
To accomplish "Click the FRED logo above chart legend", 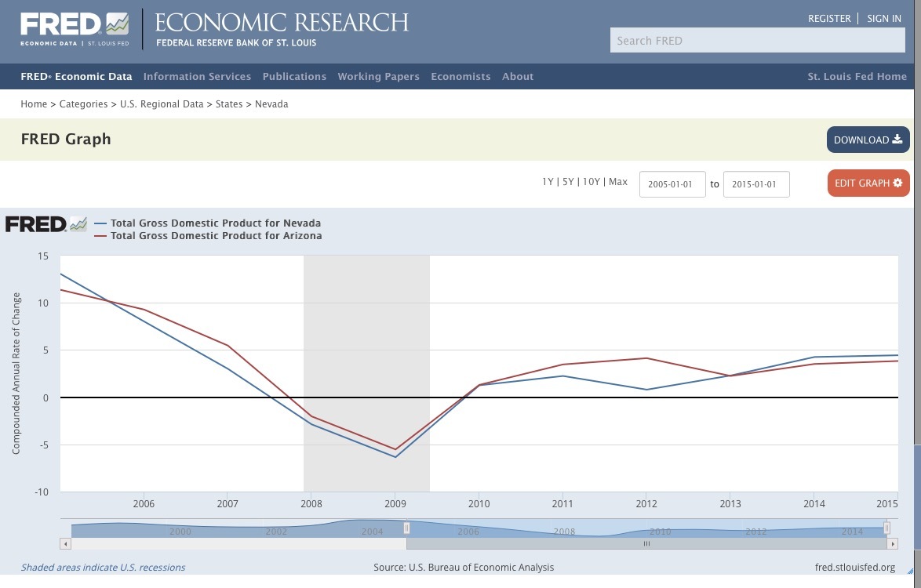I will [x=46, y=224].
